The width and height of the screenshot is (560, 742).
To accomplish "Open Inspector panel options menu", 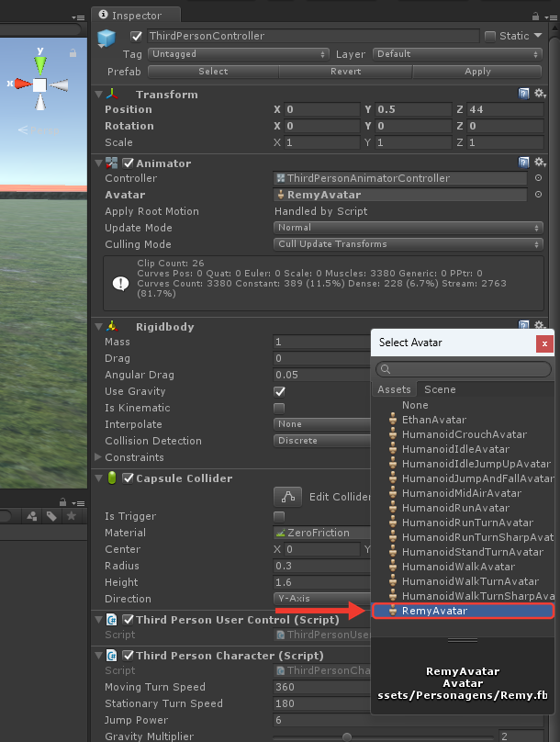I will click(x=551, y=17).
